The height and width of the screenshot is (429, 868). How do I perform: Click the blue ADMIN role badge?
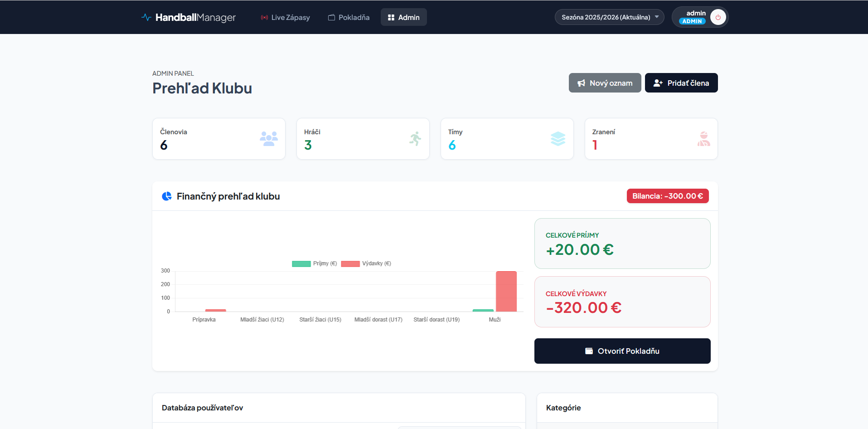(692, 21)
